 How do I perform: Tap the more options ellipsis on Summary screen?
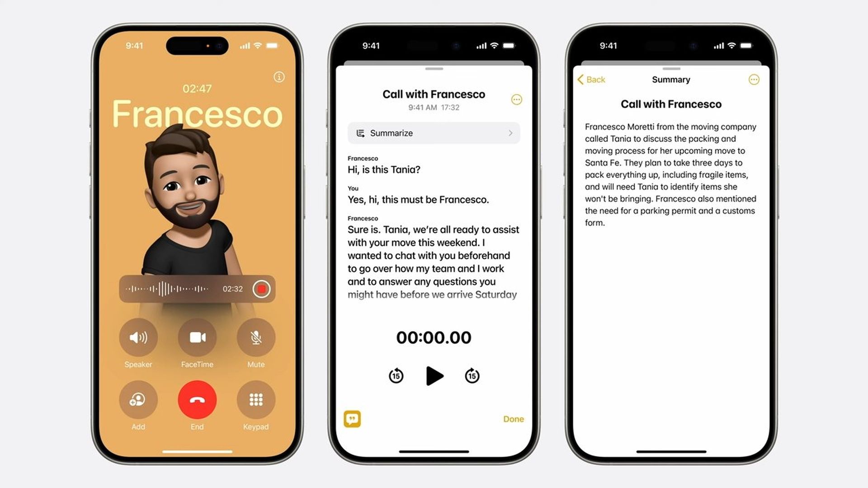754,79
